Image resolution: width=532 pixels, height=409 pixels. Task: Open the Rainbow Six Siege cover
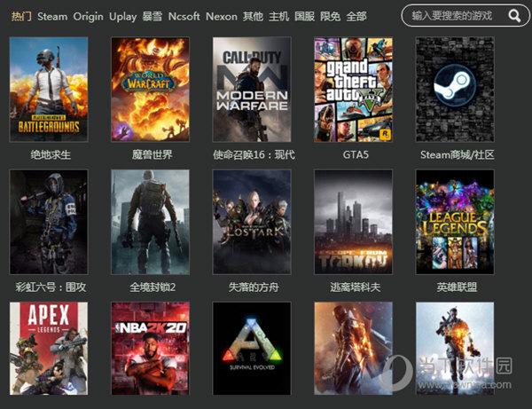[x=49, y=222]
